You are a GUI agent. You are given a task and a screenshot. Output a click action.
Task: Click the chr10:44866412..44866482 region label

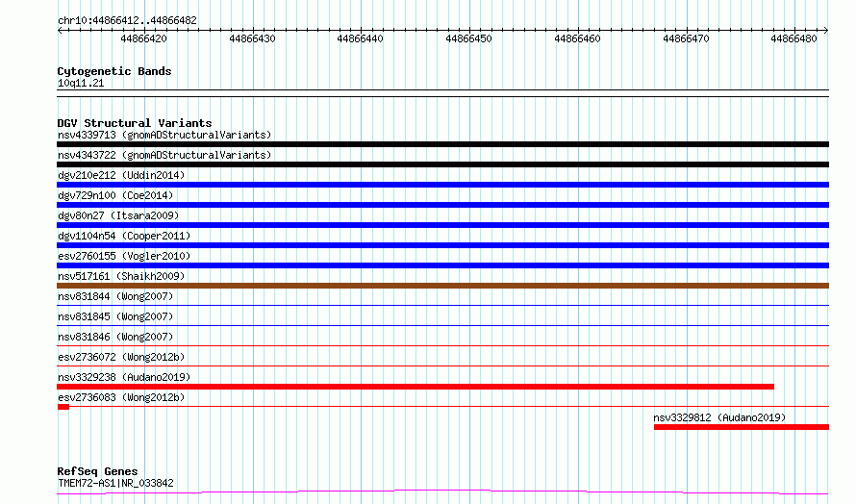tap(127, 21)
